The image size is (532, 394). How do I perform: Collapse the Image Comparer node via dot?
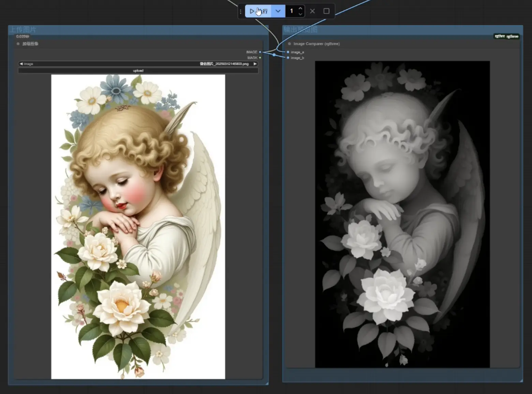coord(290,44)
